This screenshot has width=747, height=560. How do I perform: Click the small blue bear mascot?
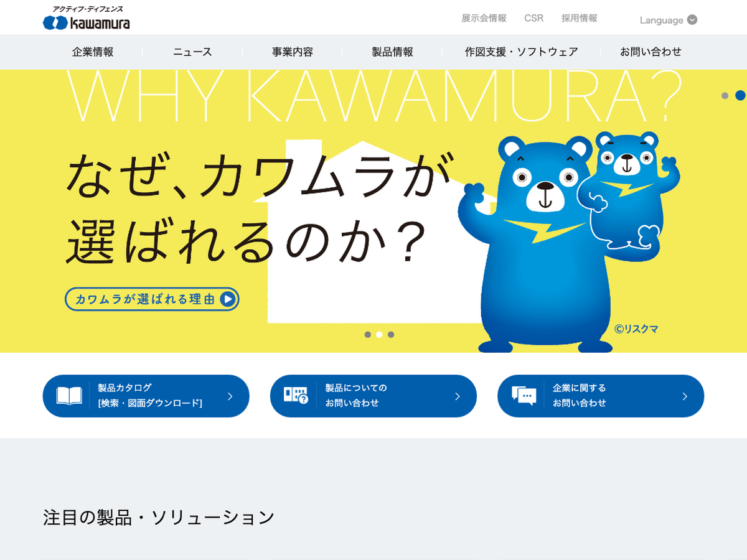(627, 190)
